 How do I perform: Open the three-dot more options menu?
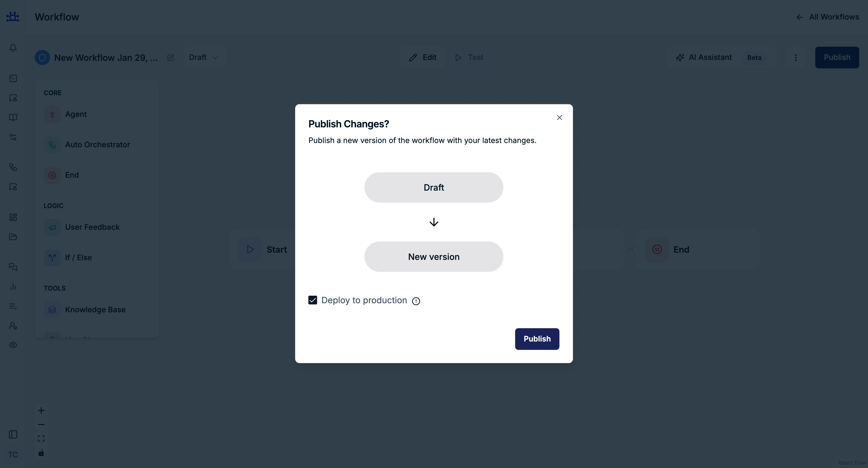click(796, 58)
